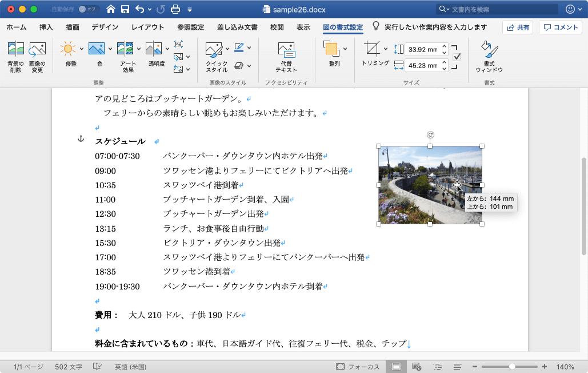Expand the 修整 (Corrections) dropdown arrow

point(82,49)
